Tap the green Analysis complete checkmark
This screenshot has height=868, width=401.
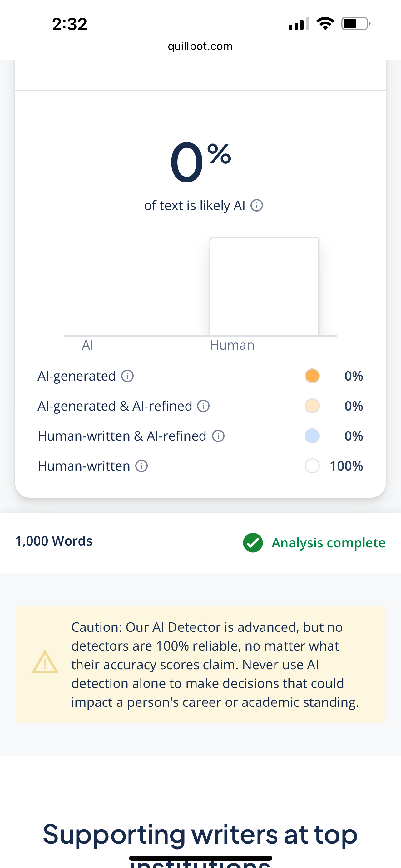[253, 542]
